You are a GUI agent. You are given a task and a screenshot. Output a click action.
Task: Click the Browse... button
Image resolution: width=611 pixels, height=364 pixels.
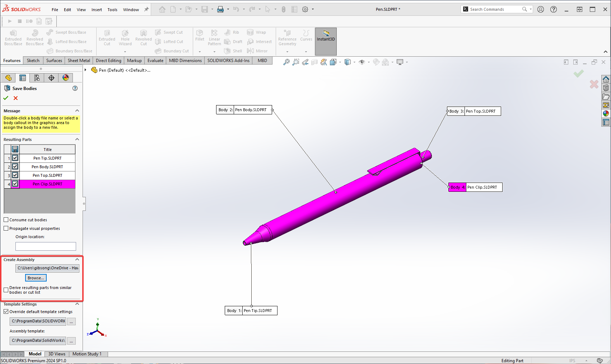click(x=36, y=278)
